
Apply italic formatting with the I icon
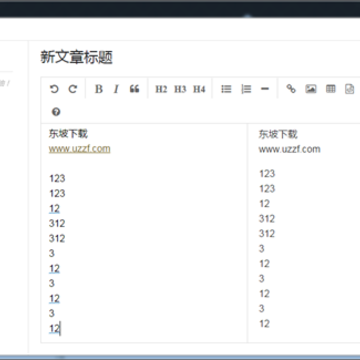(x=116, y=89)
